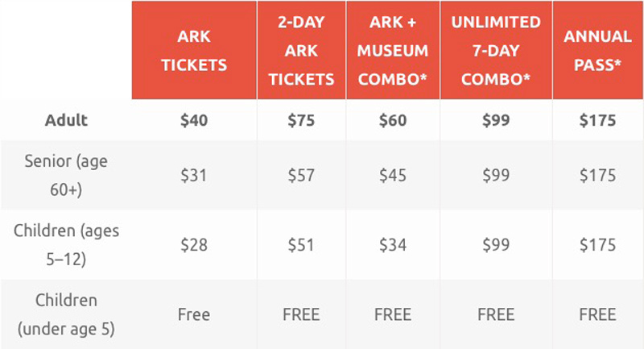Click the Children (under age 5) label
The width and height of the screenshot is (644, 349).
tap(66, 314)
